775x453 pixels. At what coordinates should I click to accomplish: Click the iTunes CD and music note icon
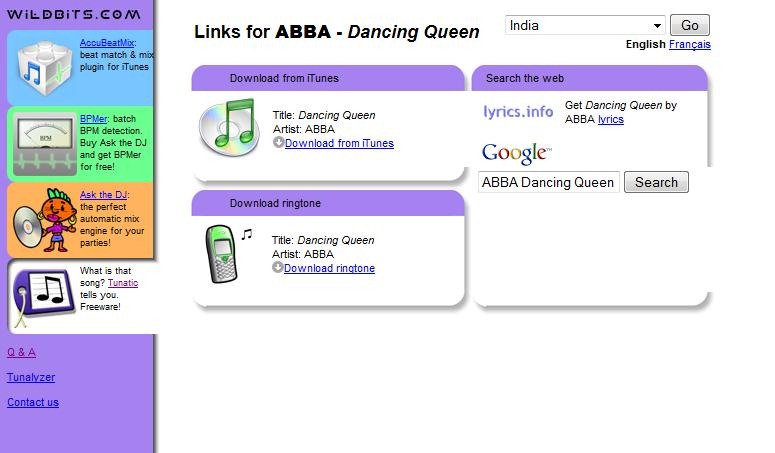click(x=229, y=127)
